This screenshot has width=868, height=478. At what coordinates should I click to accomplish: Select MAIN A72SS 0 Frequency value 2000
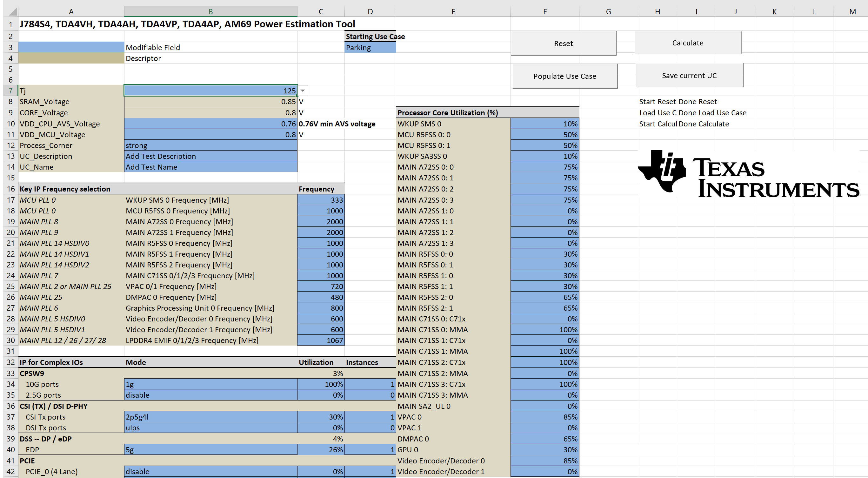click(x=321, y=221)
